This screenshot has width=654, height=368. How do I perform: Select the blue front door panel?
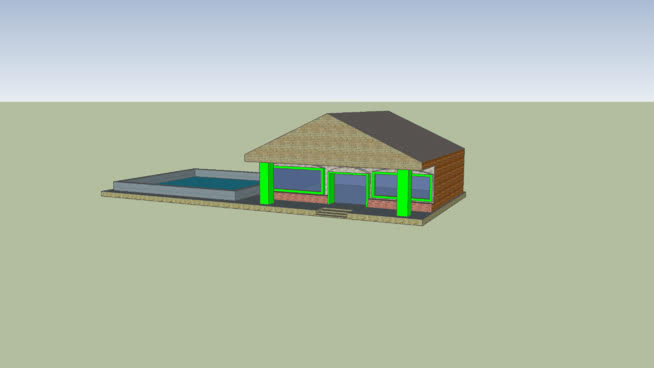[350, 189]
